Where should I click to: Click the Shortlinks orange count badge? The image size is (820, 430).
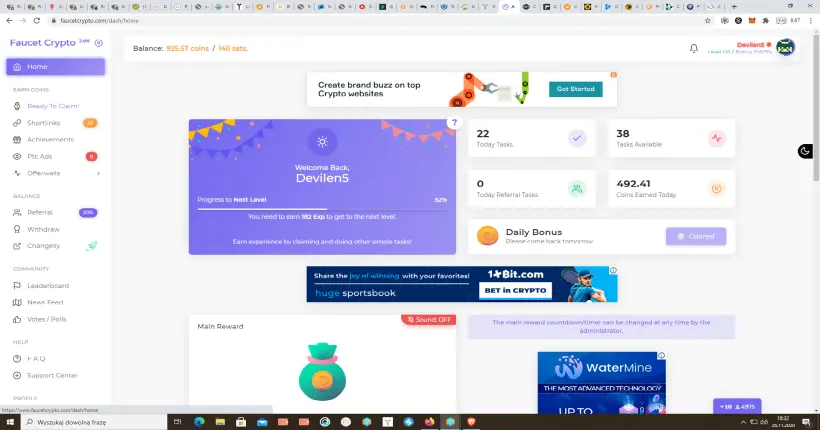click(x=90, y=123)
